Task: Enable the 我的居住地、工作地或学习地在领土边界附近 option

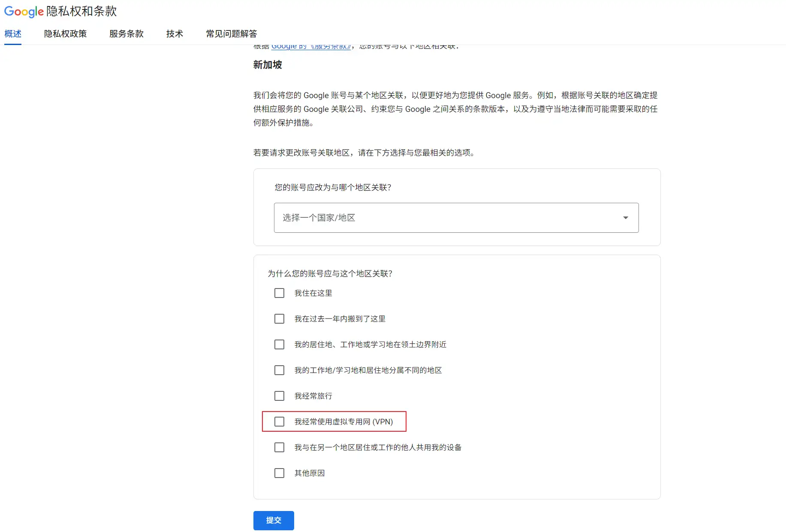Action: coord(279,345)
